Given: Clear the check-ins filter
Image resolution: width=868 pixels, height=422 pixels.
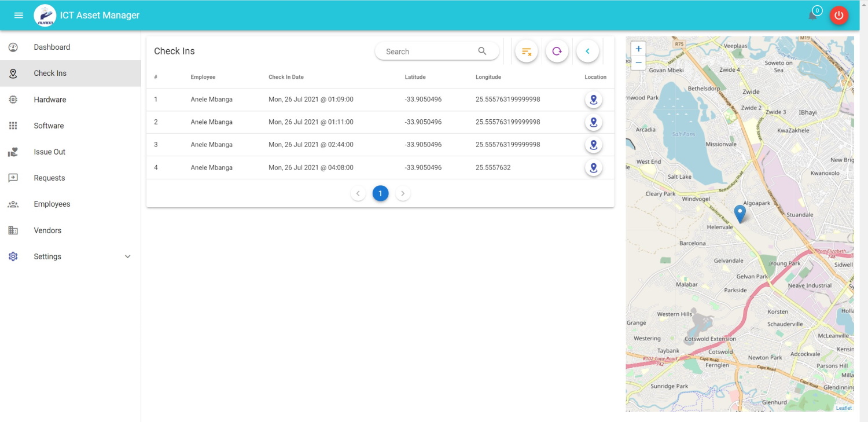Looking at the screenshot, I should point(526,51).
